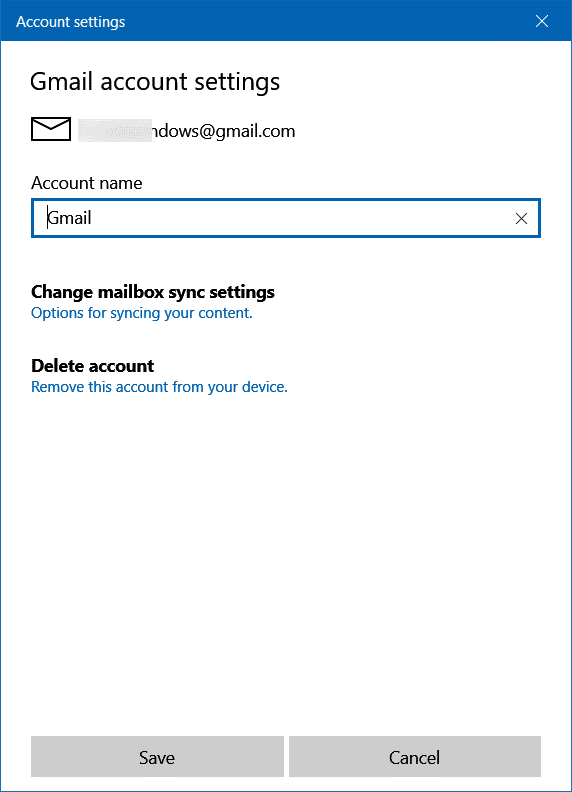The width and height of the screenshot is (572, 792).
Task: Click the Account settings title bar text
Action: tap(70, 22)
